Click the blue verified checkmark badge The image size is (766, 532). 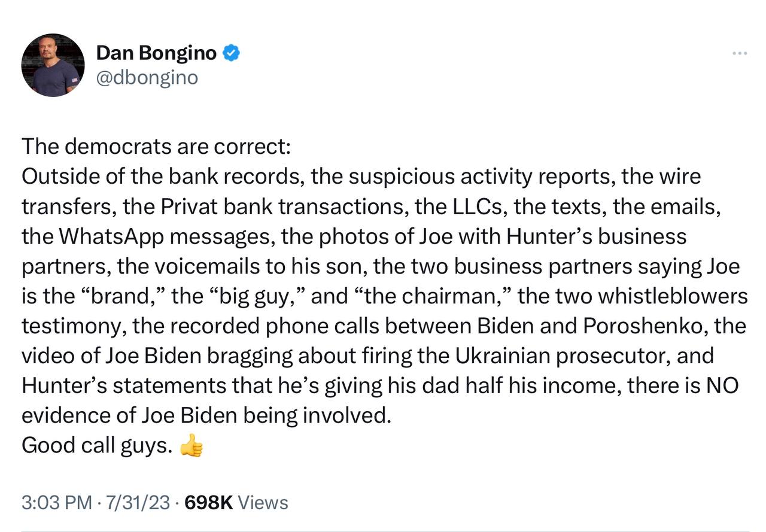pos(232,53)
